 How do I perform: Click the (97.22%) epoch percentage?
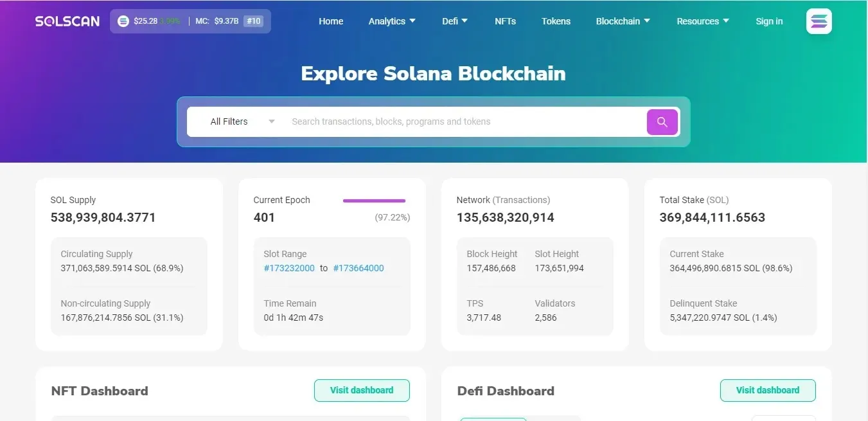click(x=393, y=217)
